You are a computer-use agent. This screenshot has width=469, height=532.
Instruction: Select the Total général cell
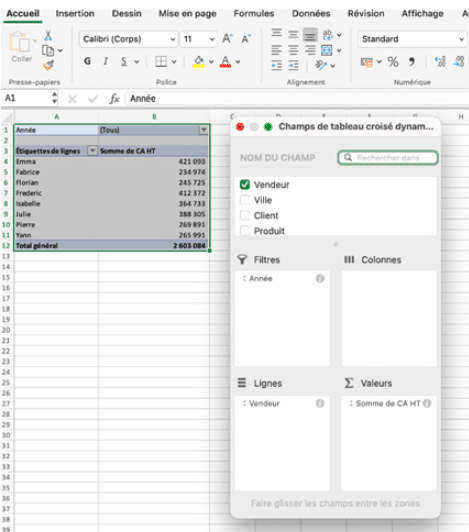point(56,246)
